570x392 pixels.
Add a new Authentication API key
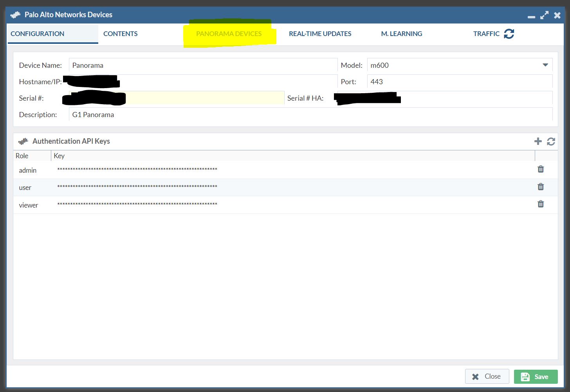tap(538, 141)
